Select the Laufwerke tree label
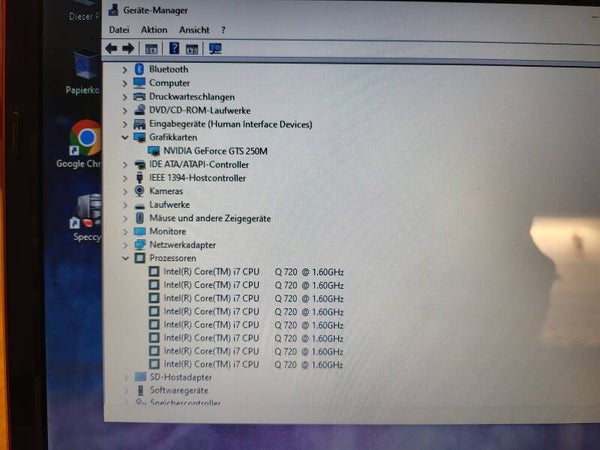The width and height of the screenshot is (600, 450). 170,205
